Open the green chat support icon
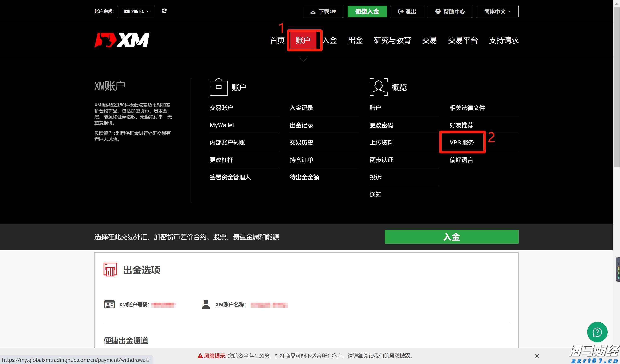620x364 pixels. tap(597, 332)
